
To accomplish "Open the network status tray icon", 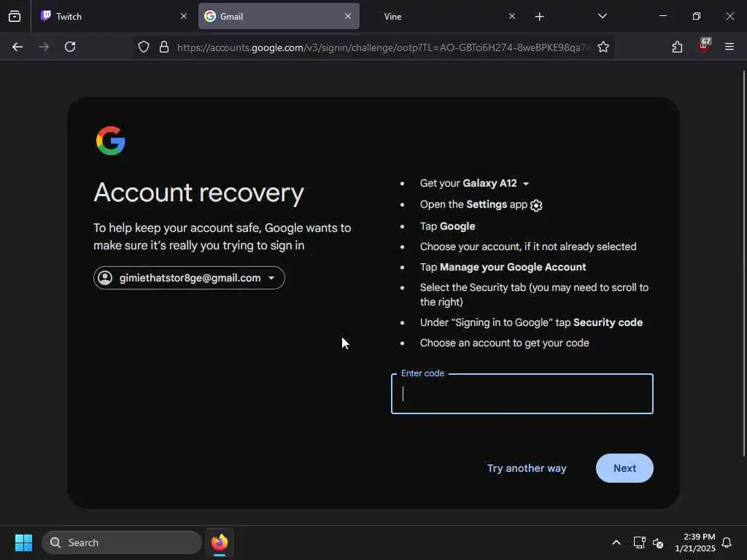I will 639,542.
